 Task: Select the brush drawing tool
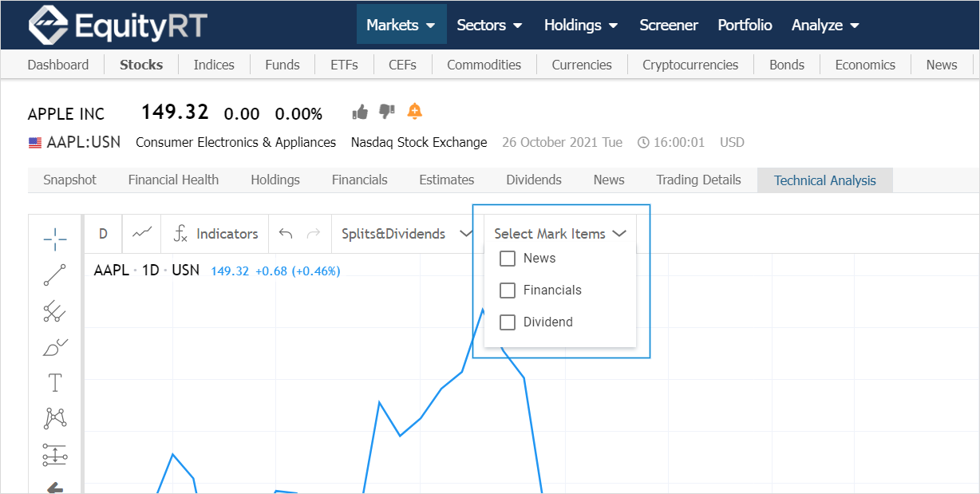tap(55, 348)
